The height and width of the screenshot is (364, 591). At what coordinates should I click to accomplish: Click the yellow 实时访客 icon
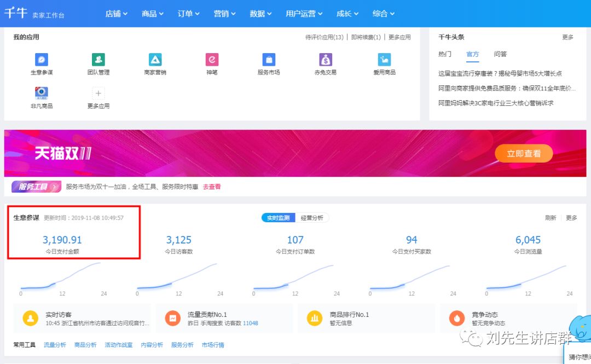(31, 319)
